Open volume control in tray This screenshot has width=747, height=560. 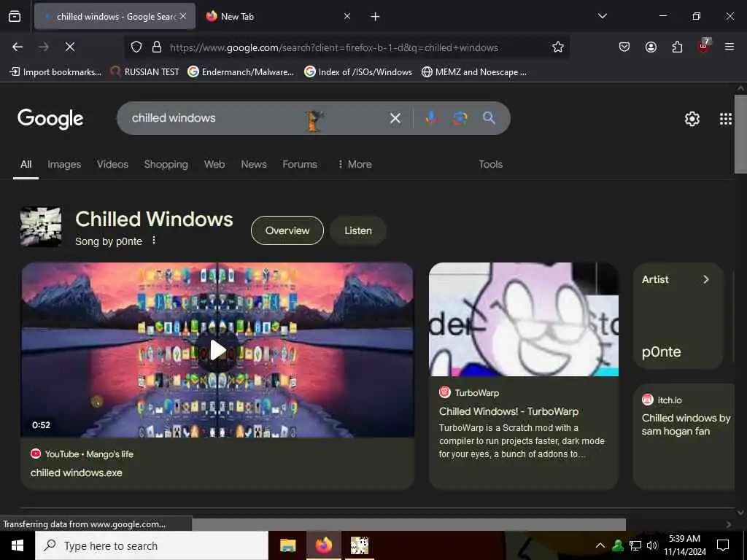coord(652,545)
